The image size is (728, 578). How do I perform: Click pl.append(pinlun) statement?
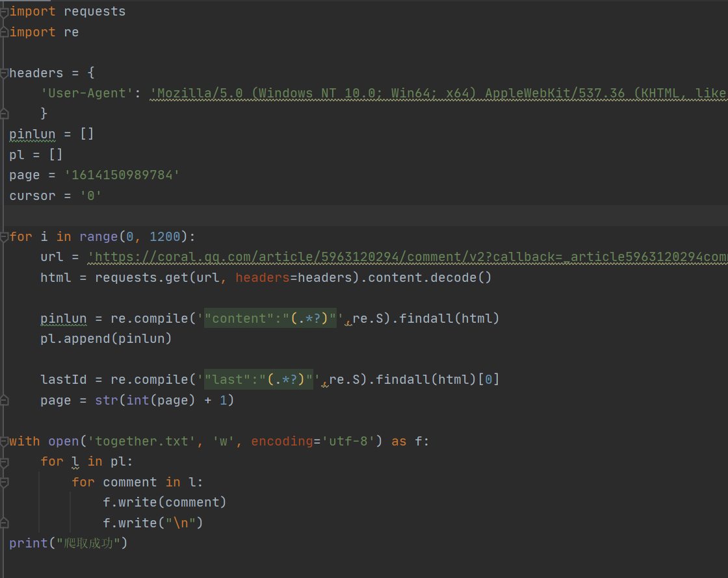coord(106,339)
